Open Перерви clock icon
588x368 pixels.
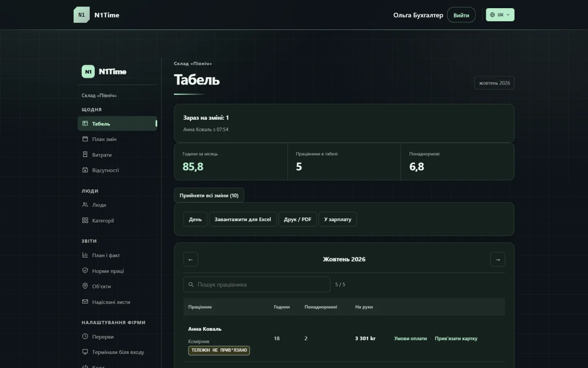point(85,337)
